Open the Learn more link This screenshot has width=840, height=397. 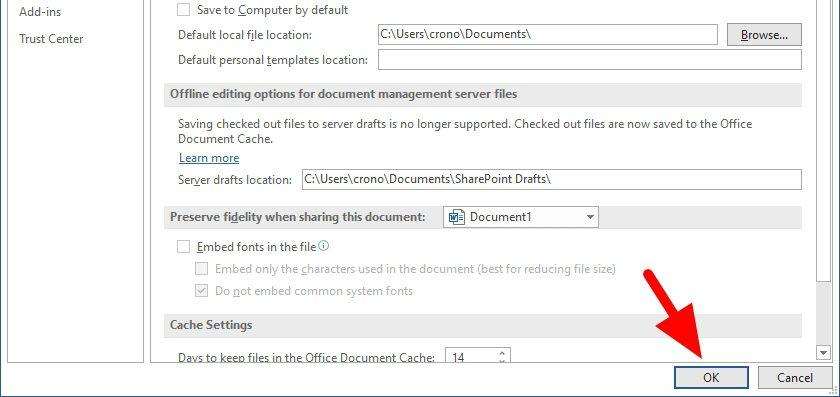pyautogui.click(x=209, y=158)
